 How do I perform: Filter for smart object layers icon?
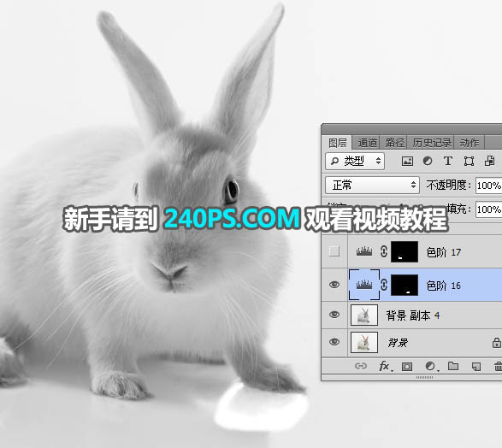489,161
